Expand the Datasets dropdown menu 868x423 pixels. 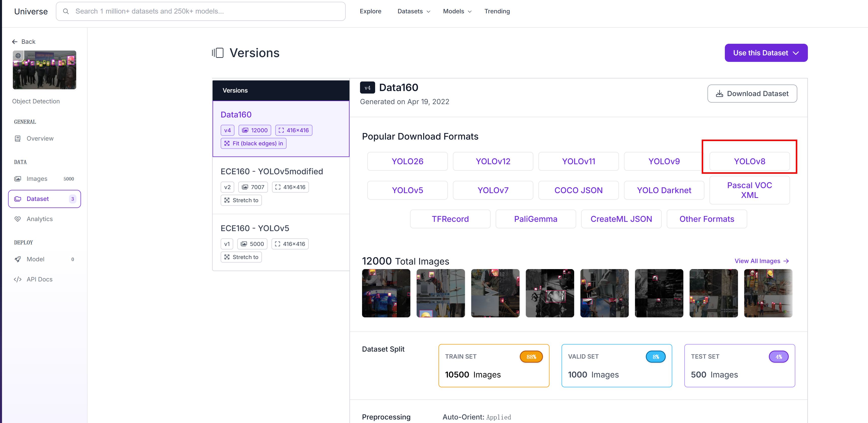[414, 12]
